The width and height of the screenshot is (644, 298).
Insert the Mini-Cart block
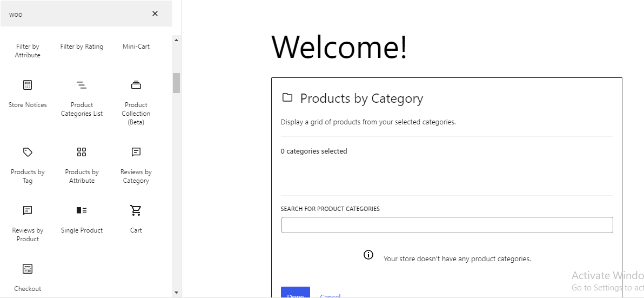click(136, 47)
